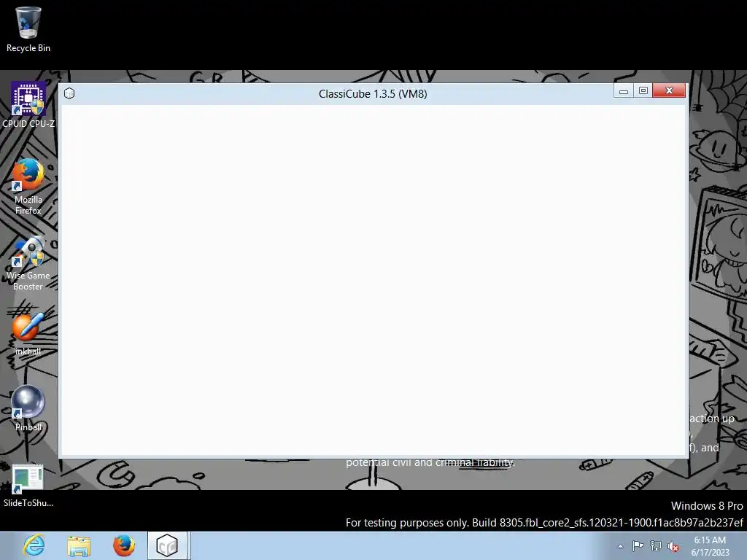747x560 pixels.
Task: Open the clock showing 6:15 AM
Action: click(x=710, y=546)
